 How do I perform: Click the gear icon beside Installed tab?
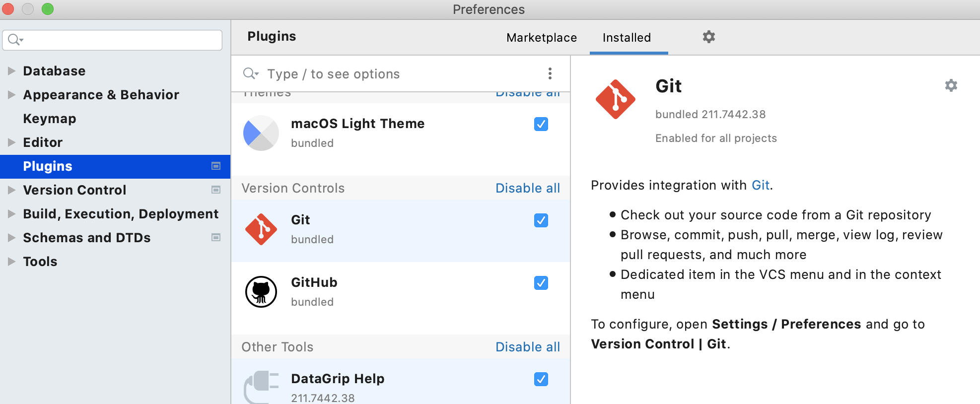pyautogui.click(x=708, y=37)
